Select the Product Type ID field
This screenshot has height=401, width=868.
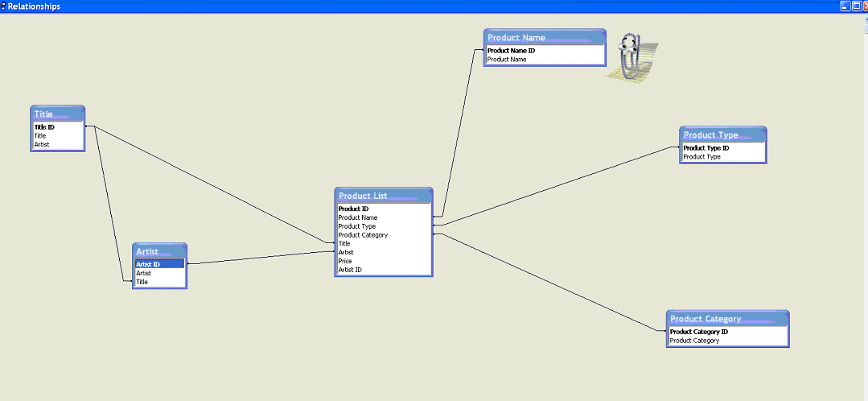click(x=723, y=148)
